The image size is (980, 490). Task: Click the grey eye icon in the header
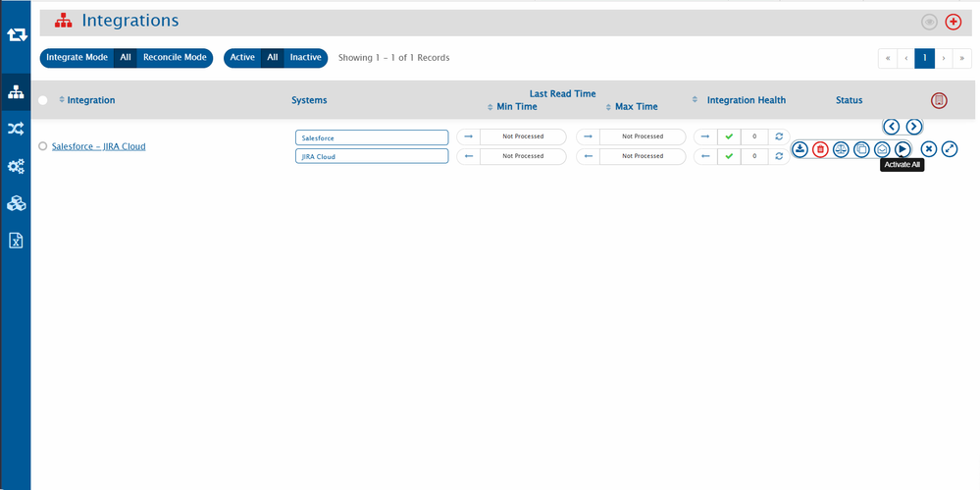click(929, 22)
